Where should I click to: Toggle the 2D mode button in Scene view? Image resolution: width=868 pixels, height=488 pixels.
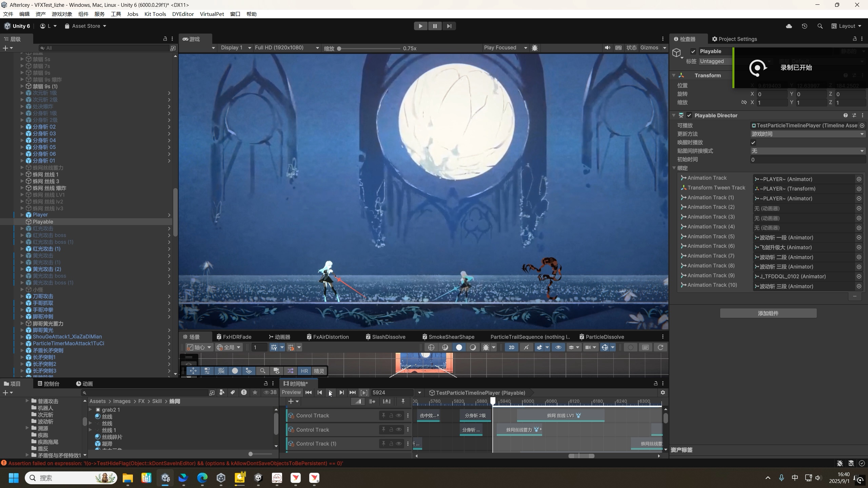coord(511,347)
